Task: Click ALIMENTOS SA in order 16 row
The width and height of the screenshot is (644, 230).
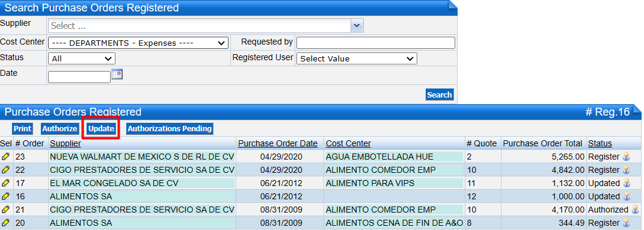Action: (x=81, y=196)
